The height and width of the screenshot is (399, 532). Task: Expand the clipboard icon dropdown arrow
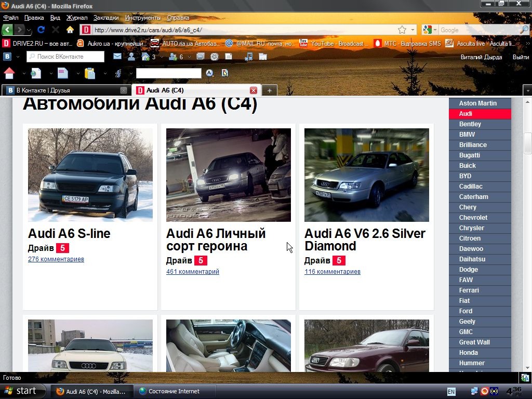(x=105, y=73)
